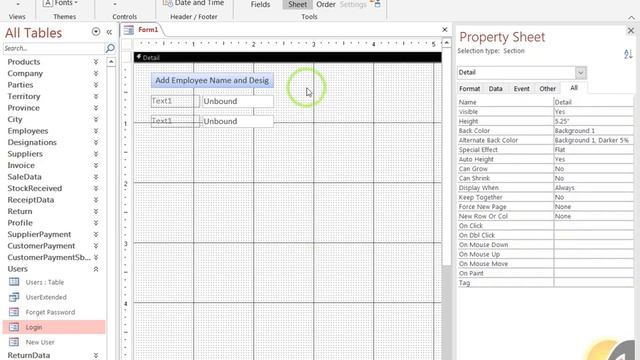
Task: Switch to the Other tab
Action: click(x=547, y=89)
